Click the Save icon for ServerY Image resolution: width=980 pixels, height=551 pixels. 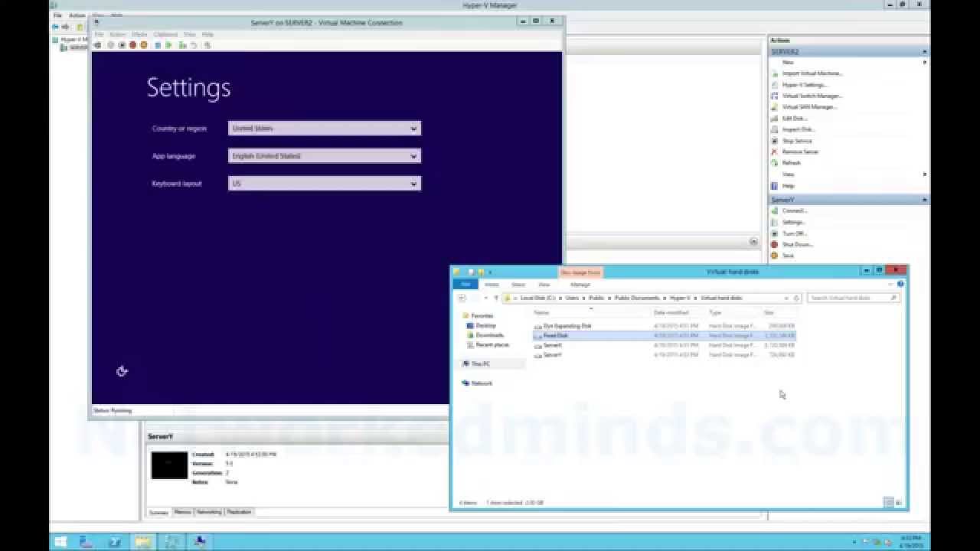775,256
